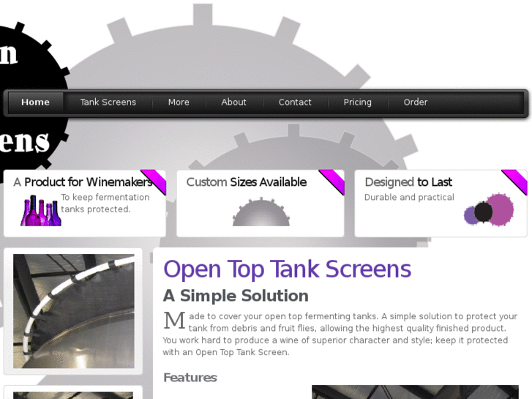
Task: Click the magenta ribbon on Designed to Last card
Action: pyautogui.click(x=514, y=182)
